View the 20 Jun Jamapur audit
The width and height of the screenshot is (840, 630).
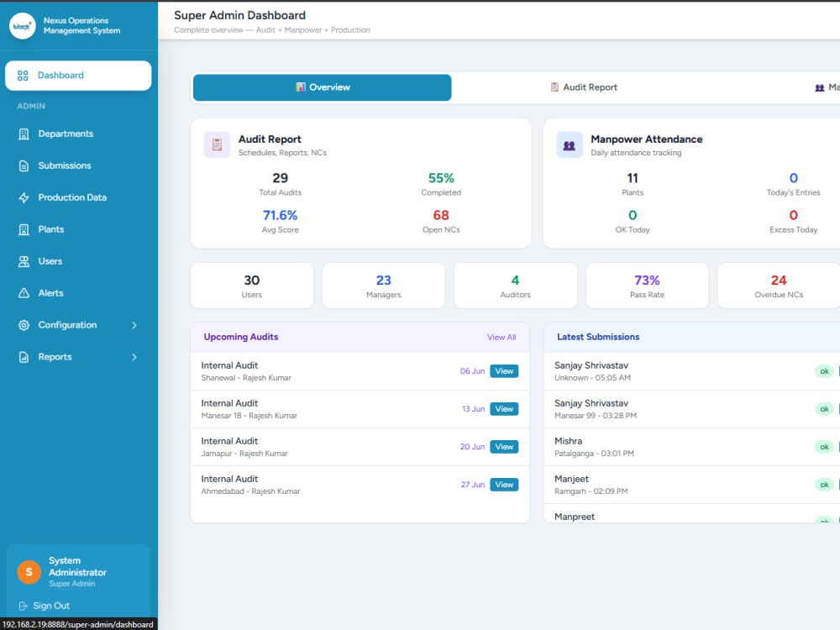tap(504, 447)
